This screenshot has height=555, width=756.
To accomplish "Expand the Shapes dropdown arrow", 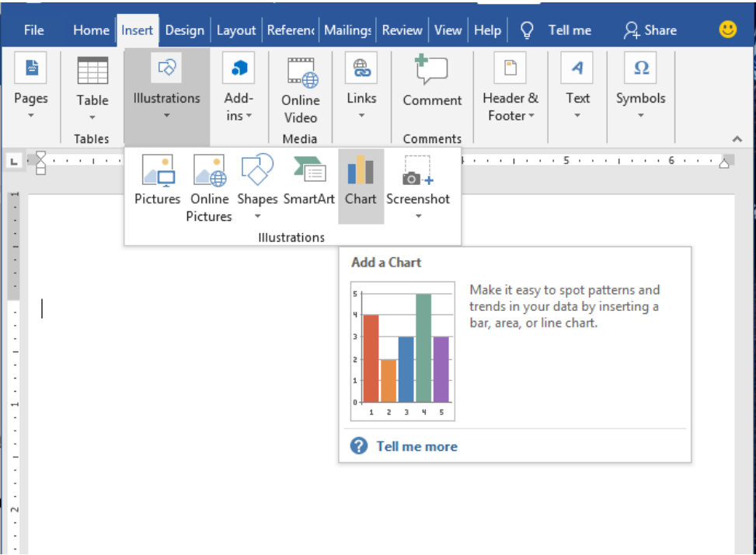I will pos(256,217).
